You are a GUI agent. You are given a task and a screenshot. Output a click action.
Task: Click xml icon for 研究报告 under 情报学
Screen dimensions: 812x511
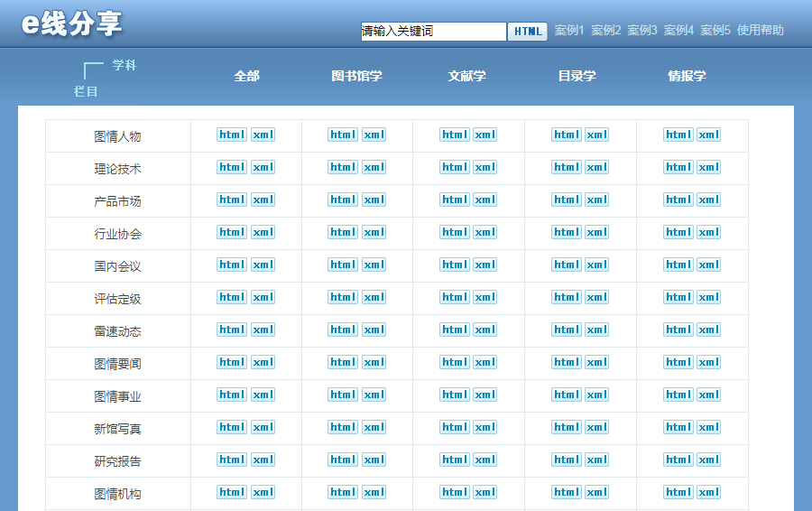coord(708,460)
